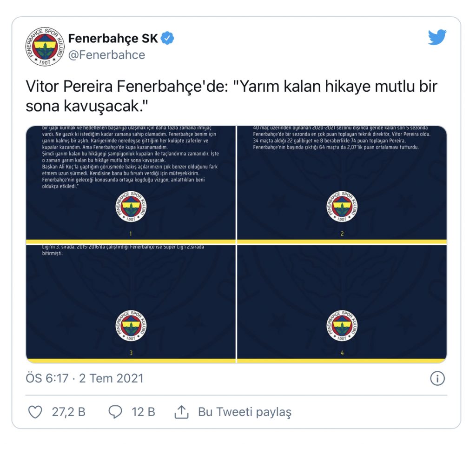Like the tweet with the heart icon

[x=35, y=412]
